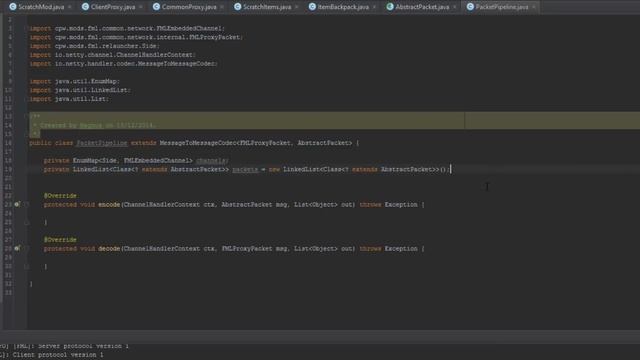
Task: Close the ScratchMod.java tab
Action: (69, 7)
